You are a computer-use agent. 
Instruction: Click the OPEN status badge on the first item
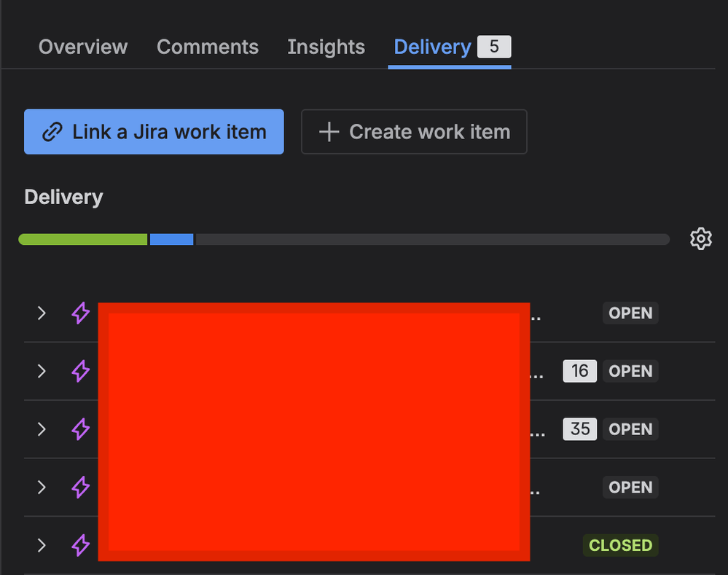(630, 313)
